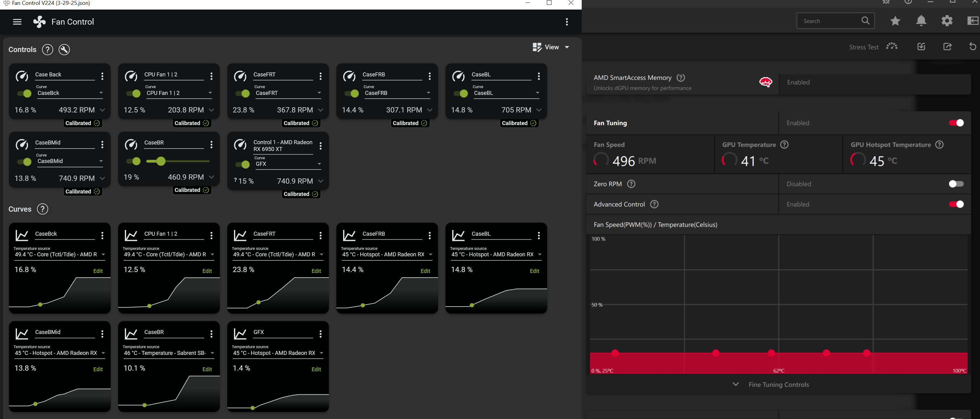The height and width of the screenshot is (419, 980).
Task: Edit the CaseFRT curve
Action: point(316,271)
